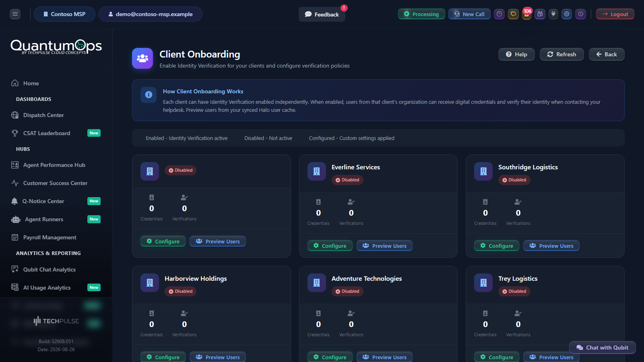
Task: Click the Contoso MSP tenant button
Action: click(x=64, y=14)
